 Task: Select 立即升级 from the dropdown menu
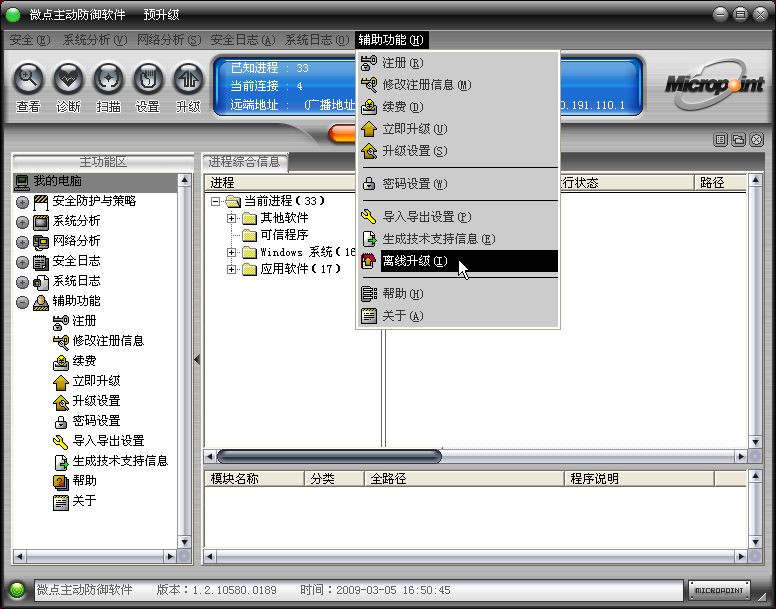458,129
